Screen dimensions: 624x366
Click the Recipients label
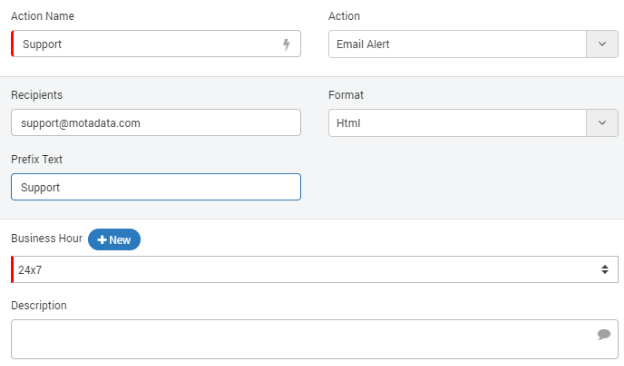[x=37, y=95]
